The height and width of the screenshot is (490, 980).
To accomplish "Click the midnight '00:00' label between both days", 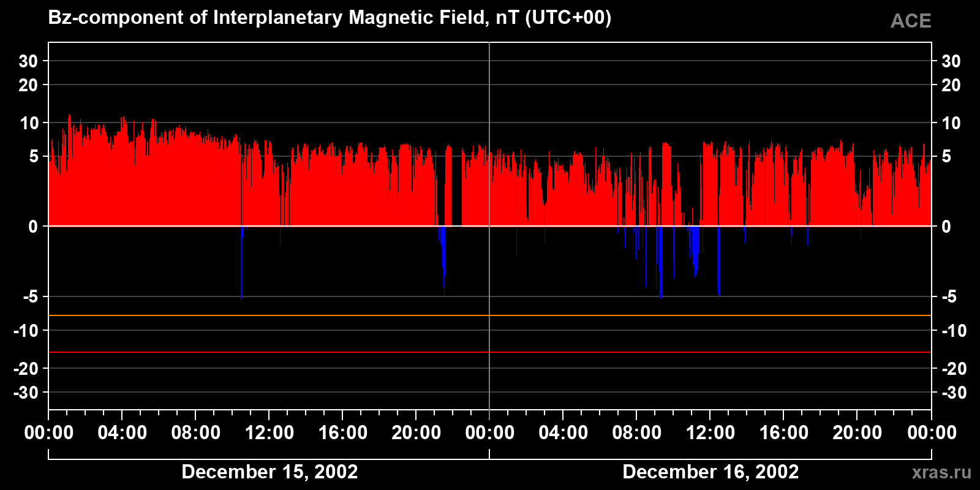I will click(x=490, y=432).
